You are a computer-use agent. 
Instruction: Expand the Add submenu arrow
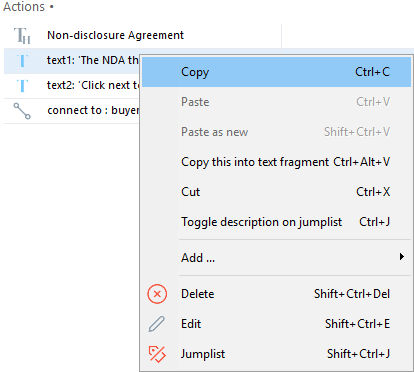pyautogui.click(x=402, y=257)
